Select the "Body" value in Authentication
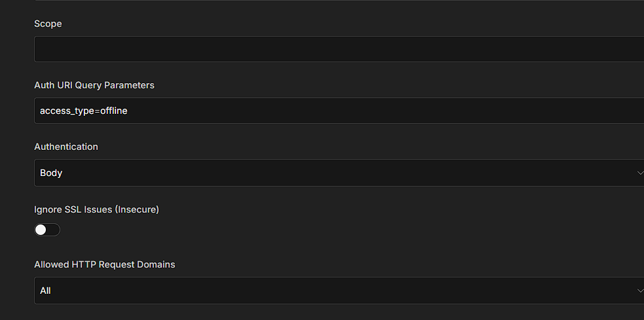Image resolution: width=644 pixels, height=320 pixels. pyautogui.click(x=51, y=173)
